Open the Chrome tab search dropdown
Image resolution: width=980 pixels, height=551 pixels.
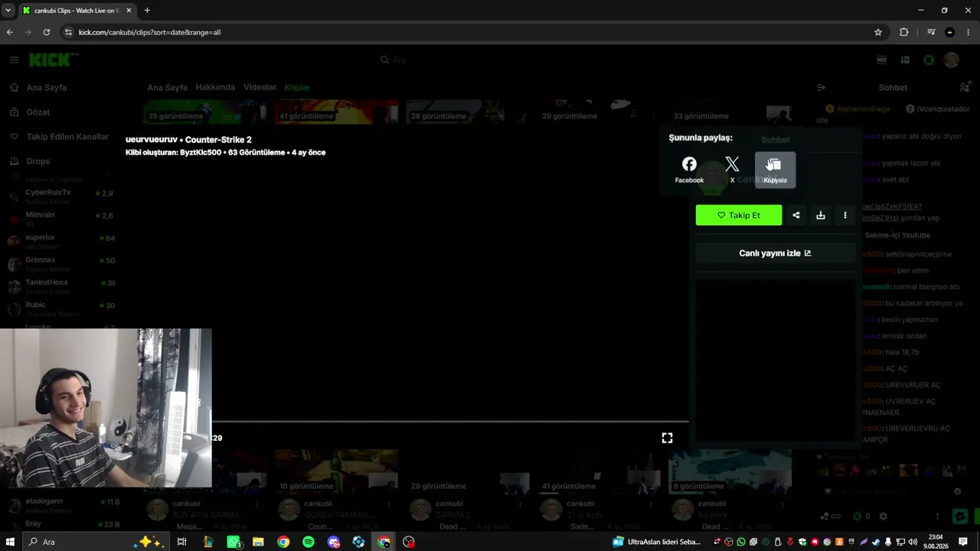coord(8,11)
